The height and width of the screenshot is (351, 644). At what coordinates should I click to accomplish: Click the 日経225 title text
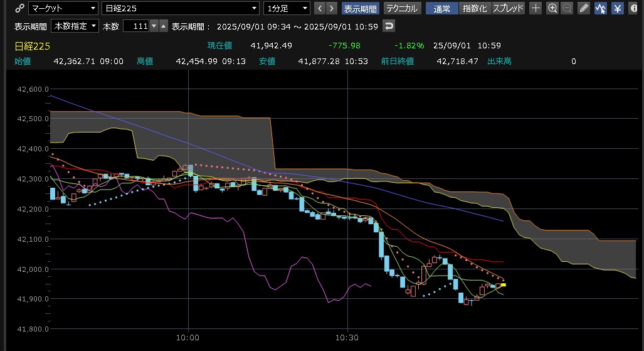click(33, 46)
